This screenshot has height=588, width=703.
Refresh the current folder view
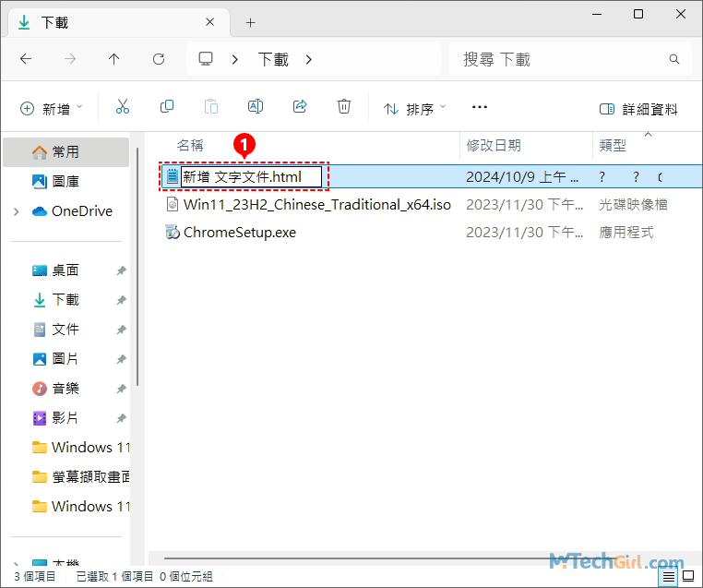click(x=159, y=59)
